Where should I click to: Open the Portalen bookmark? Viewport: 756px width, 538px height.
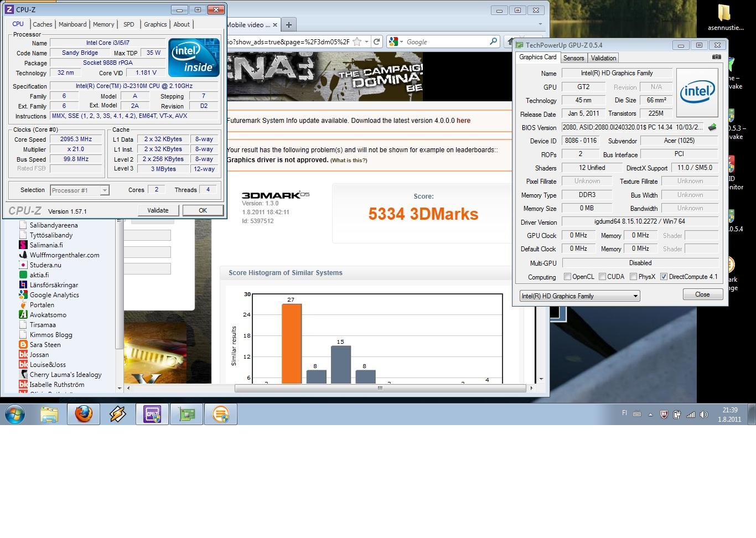click(42, 305)
